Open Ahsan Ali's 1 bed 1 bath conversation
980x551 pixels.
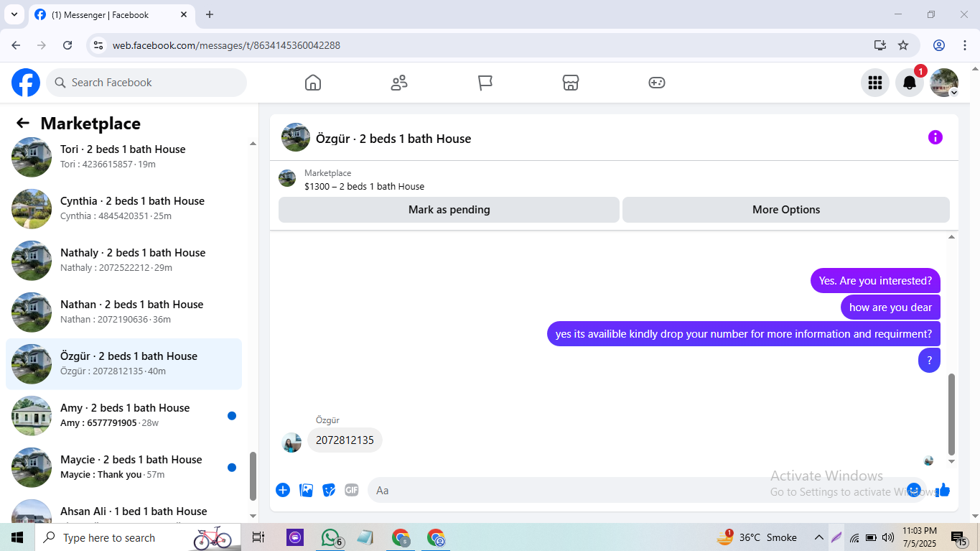(x=123, y=509)
